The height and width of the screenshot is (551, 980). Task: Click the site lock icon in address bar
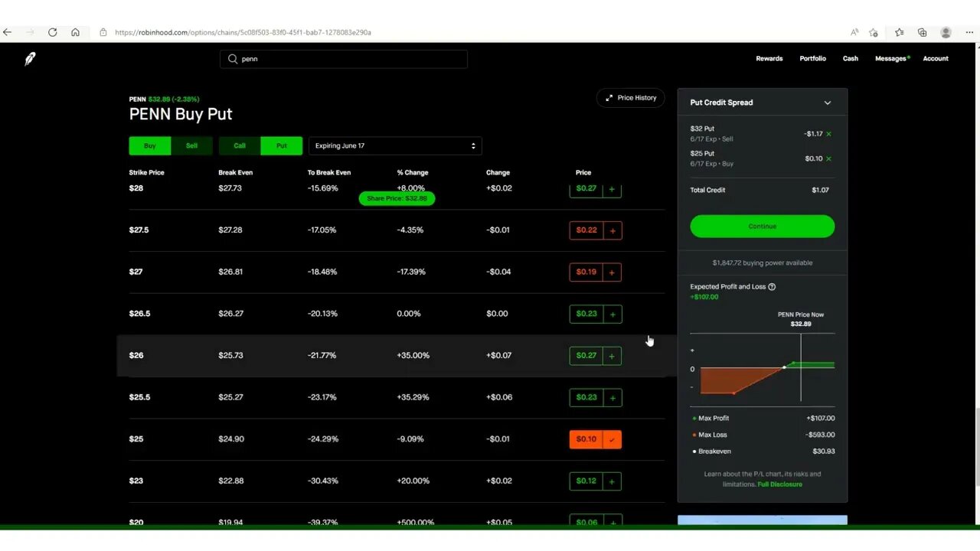pos(103,32)
